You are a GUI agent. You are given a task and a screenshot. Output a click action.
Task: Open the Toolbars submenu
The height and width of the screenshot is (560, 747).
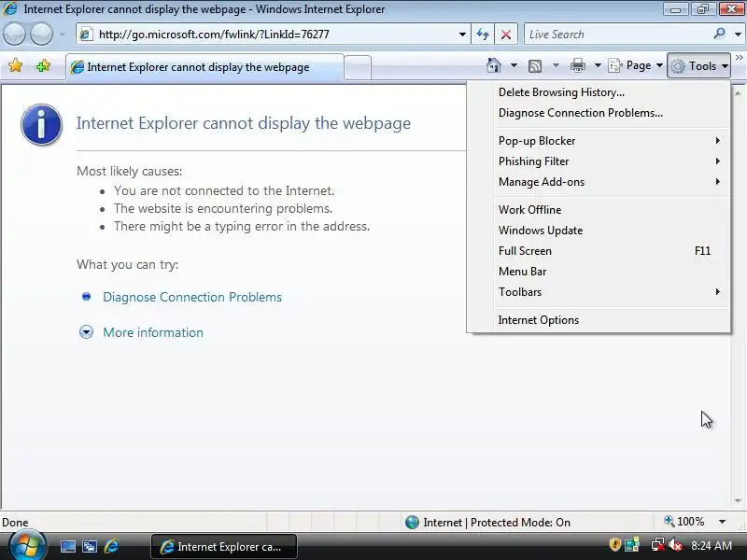(x=599, y=292)
